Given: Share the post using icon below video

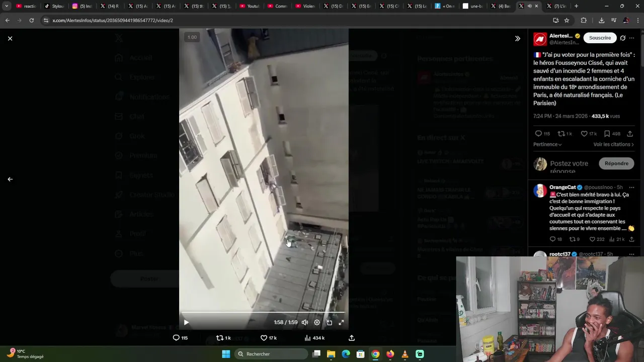Looking at the screenshot, I should pos(352,338).
